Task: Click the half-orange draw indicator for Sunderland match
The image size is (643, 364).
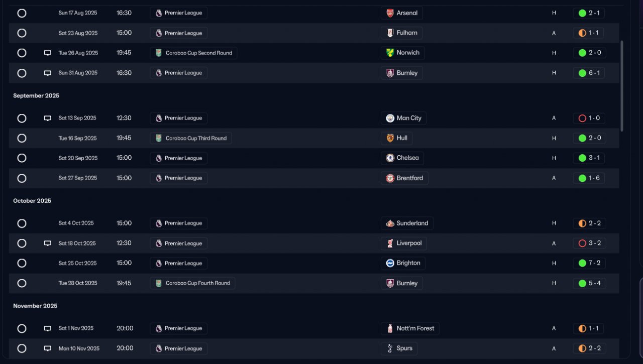Action: click(582, 223)
